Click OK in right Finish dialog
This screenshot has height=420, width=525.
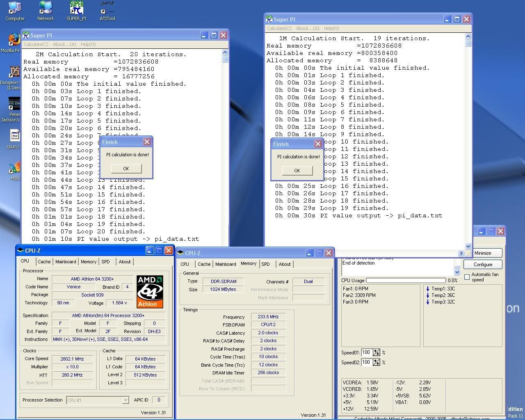[297, 171]
